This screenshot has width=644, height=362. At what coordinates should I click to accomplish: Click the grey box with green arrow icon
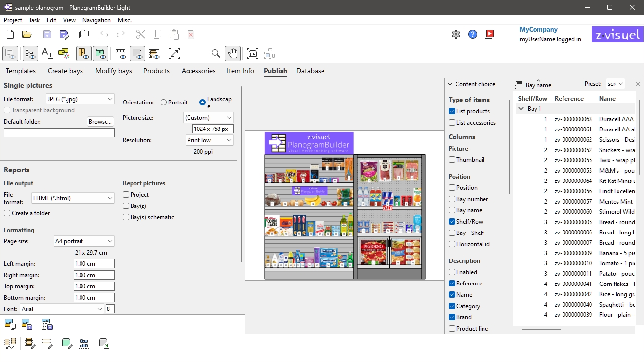point(104,343)
